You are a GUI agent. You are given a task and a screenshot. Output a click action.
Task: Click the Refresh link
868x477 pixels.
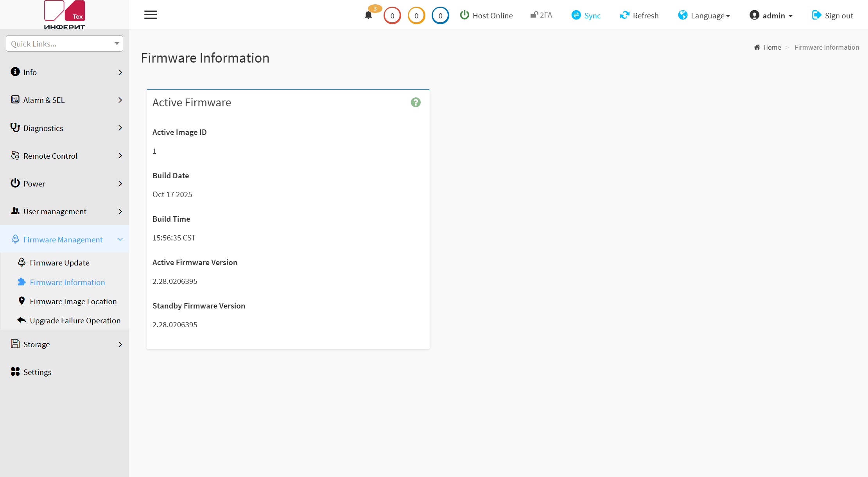coord(639,16)
